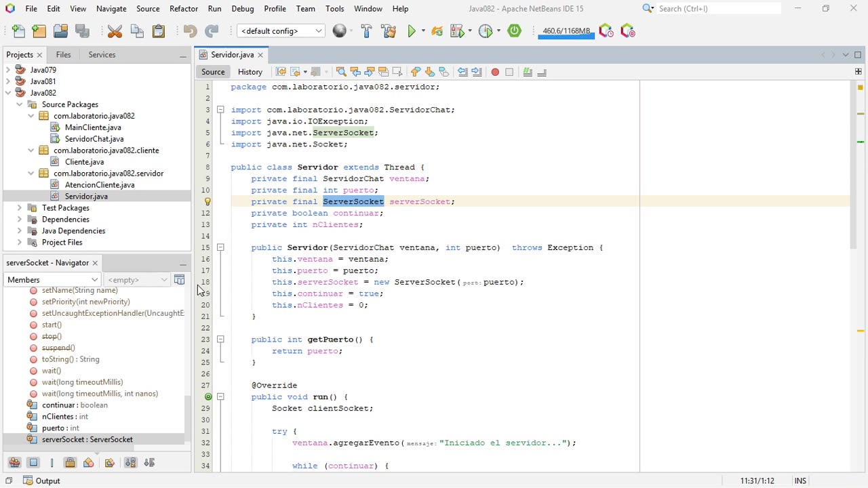This screenshot has width=868, height=488.
Task: Click the Copy icon in main toolbar
Action: (x=137, y=31)
